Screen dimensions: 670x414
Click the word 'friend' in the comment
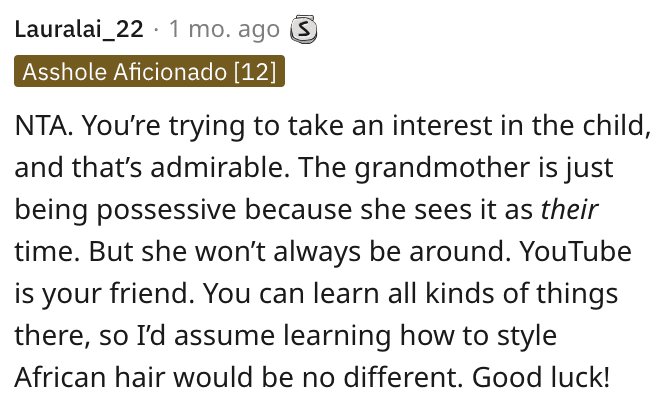[x=151, y=294]
